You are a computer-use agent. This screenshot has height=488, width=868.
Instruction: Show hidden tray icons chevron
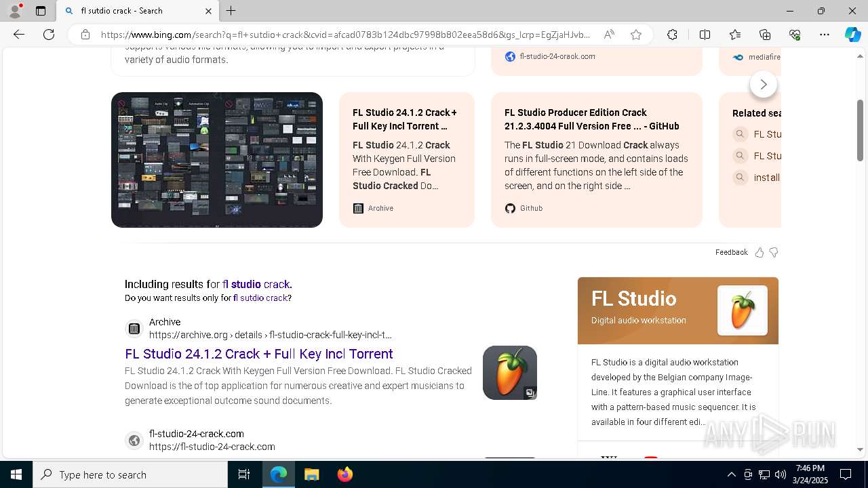731,474
